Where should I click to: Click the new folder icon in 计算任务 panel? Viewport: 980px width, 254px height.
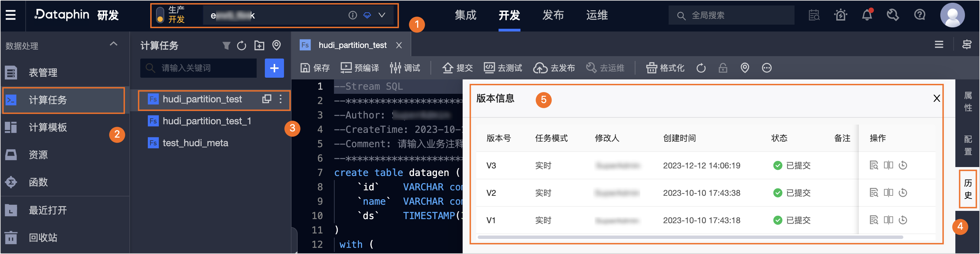[259, 46]
